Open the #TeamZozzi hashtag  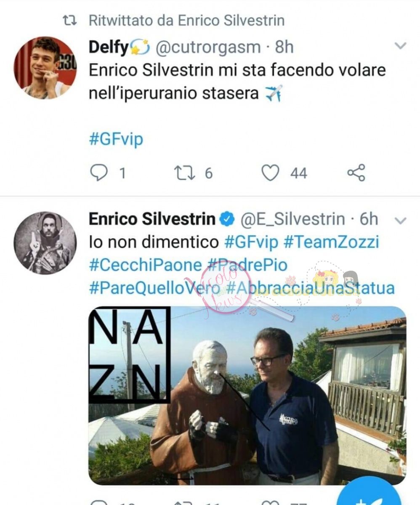coord(332,242)
